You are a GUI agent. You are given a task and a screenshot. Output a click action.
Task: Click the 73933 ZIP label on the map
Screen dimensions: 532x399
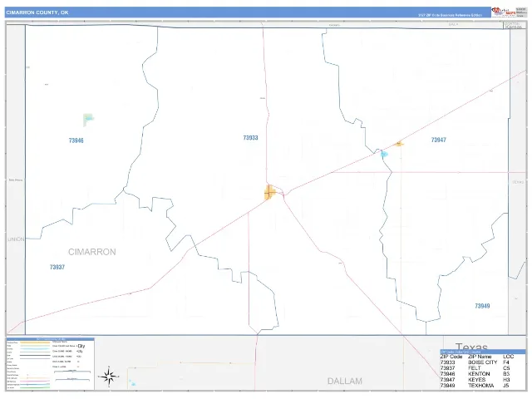[x=250, y=138]
